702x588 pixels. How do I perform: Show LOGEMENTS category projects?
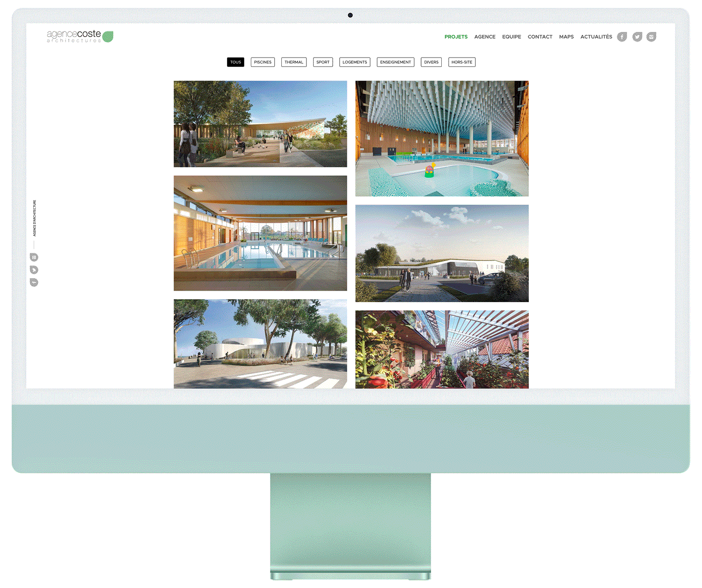point(355,62)
